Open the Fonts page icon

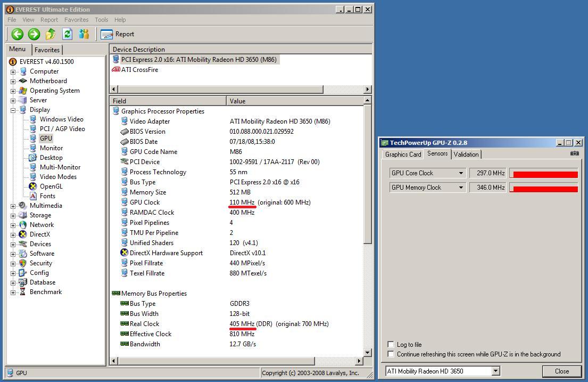pos(33,196)
